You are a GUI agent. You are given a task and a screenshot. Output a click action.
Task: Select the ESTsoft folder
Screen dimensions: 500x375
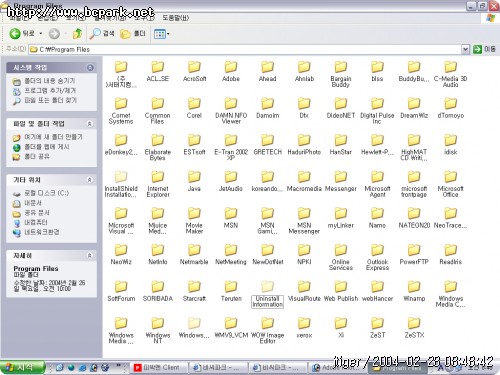tap(194, 145)
